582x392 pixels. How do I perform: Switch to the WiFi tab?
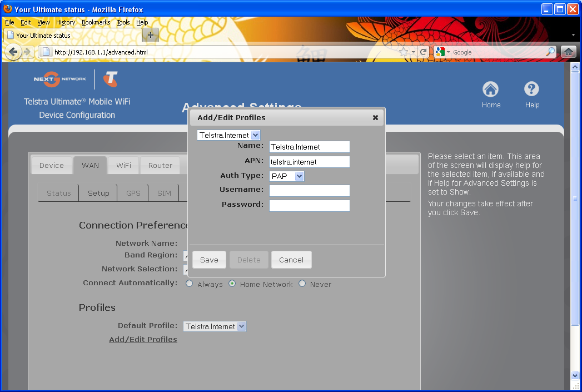point(123,165)
